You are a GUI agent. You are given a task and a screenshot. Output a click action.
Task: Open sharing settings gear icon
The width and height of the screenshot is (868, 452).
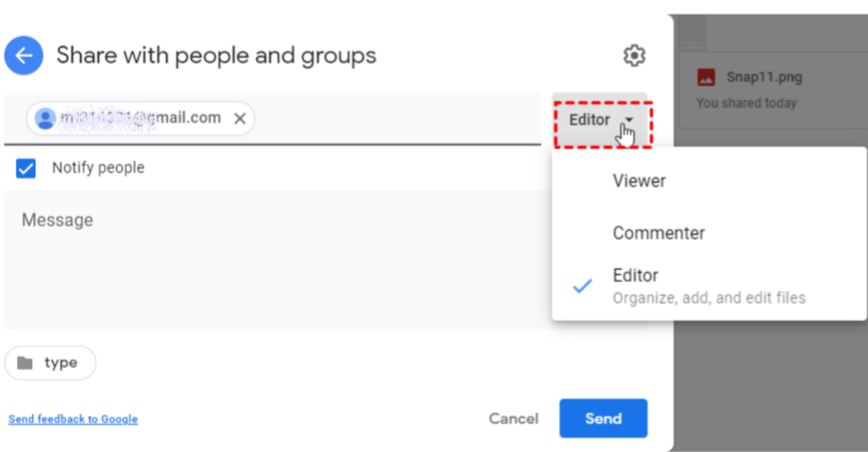click(634, 55)
